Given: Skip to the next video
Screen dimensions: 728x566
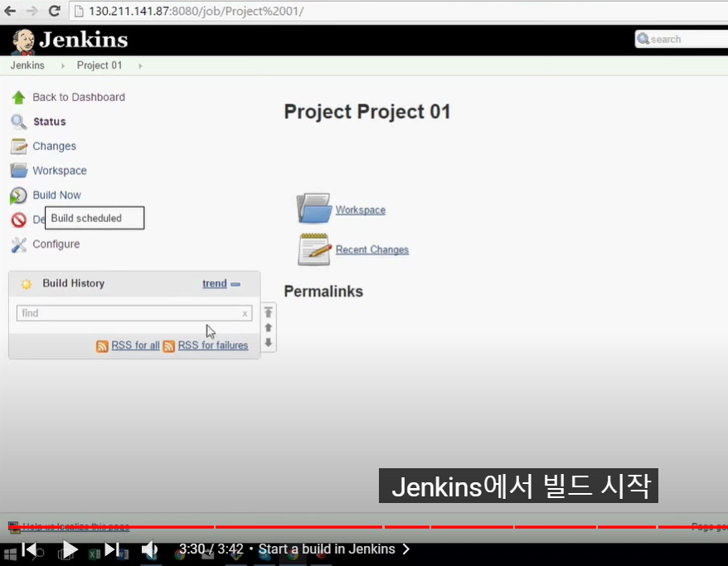Looking at the screenshot, I should click(x=112, y=549).
